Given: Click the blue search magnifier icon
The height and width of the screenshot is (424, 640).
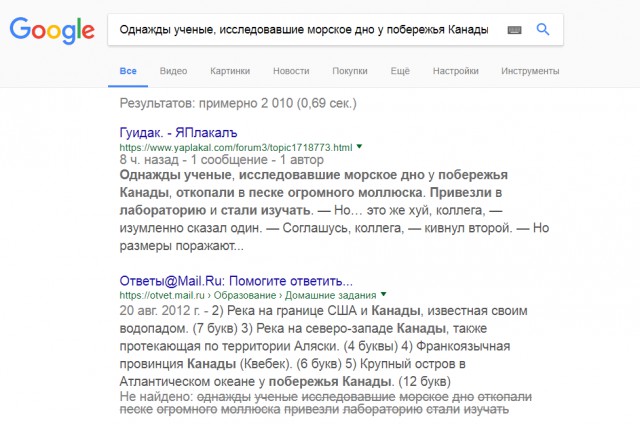Looking at the screenshot, I should 542,29.
